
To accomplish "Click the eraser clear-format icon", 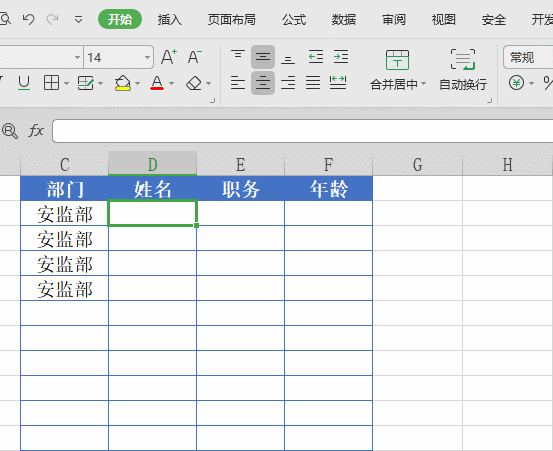I will (194, 84).
